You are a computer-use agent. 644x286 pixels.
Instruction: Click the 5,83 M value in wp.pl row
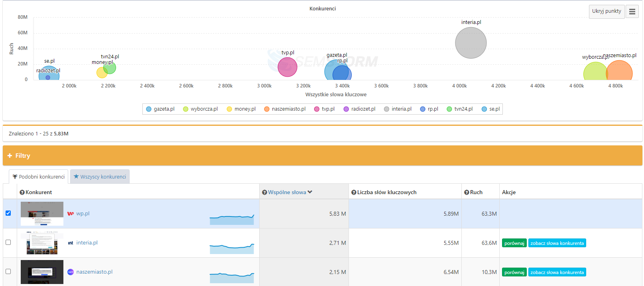(338, 214)
